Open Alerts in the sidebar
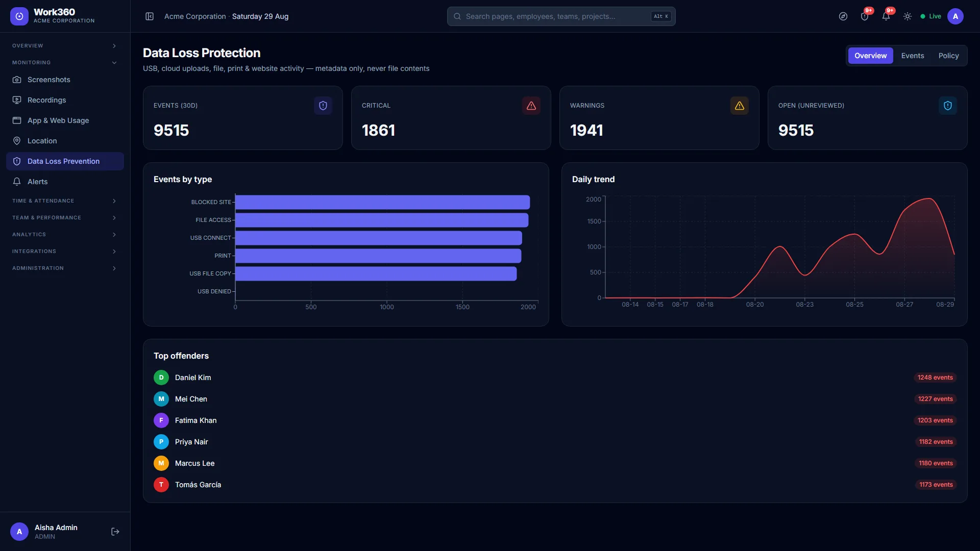Image resolution: width=980 pixels, height=551 pixels. coord(65,182)
